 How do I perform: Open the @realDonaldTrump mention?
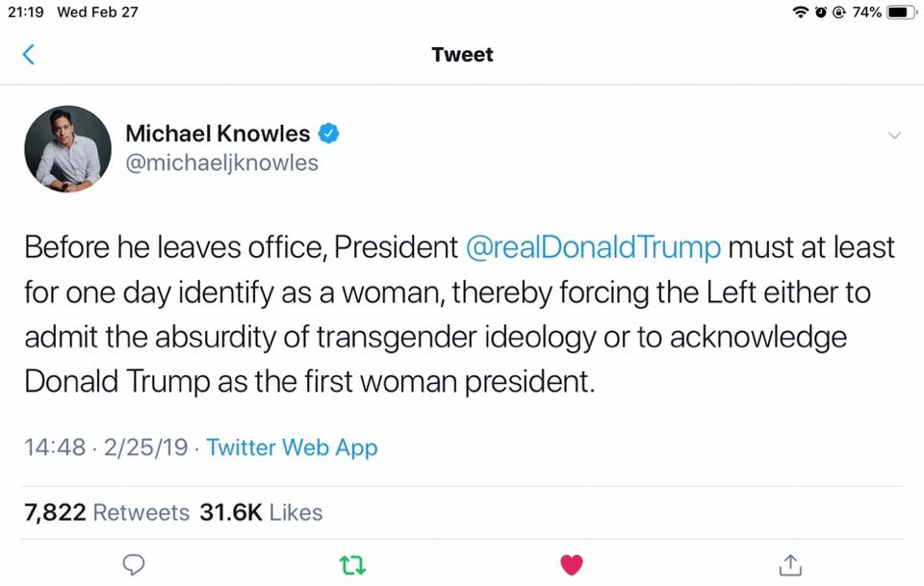click(593, 247)
